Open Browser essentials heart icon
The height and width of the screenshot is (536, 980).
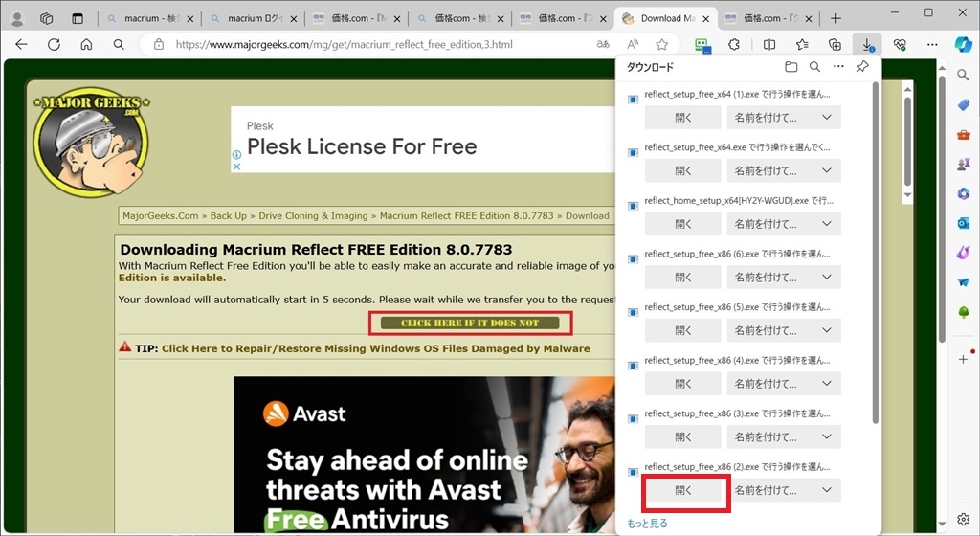(x=900, y=44)
